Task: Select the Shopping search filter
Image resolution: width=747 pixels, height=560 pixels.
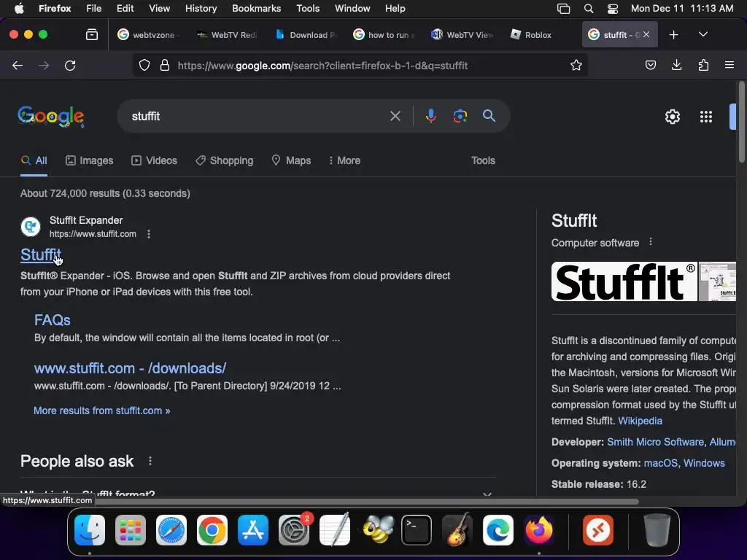Action: coord(225,160)
